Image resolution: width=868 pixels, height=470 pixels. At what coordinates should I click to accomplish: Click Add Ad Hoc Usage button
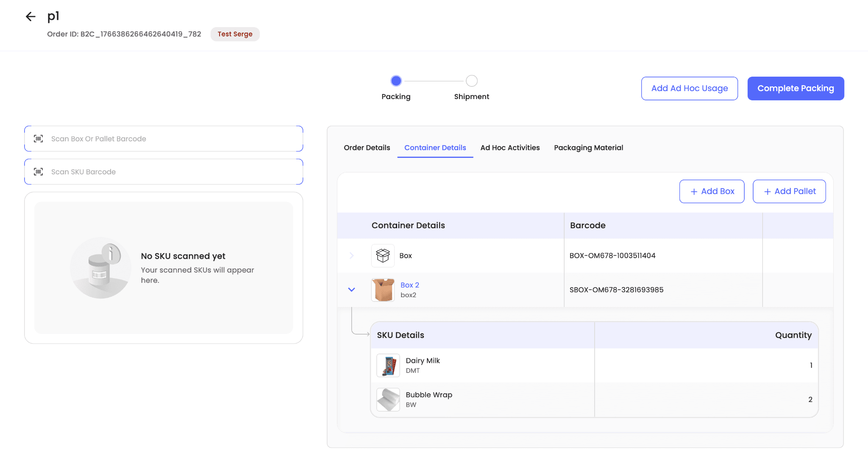(x=689, y=88)
